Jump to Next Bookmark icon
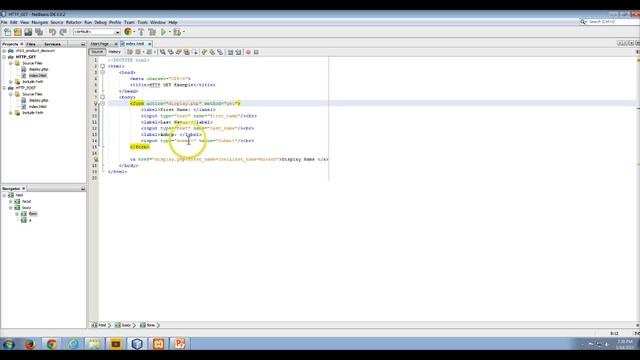Screen dimensions: 640x360 pyautogui.click(x=212, y=52)
